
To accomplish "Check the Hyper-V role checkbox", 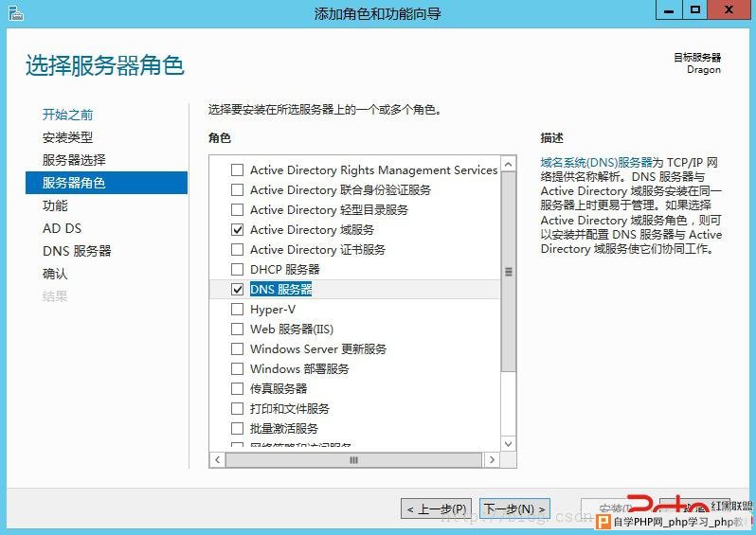I will (237, 309).
